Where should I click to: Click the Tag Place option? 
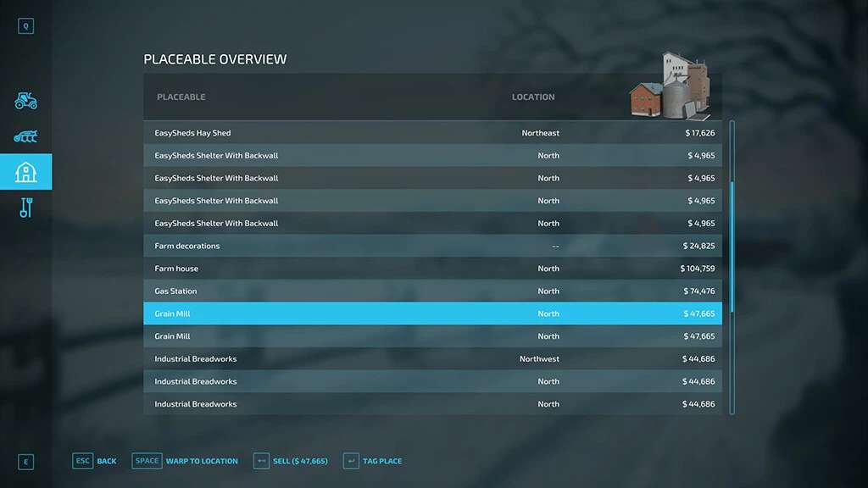click(x=382, y=462)
